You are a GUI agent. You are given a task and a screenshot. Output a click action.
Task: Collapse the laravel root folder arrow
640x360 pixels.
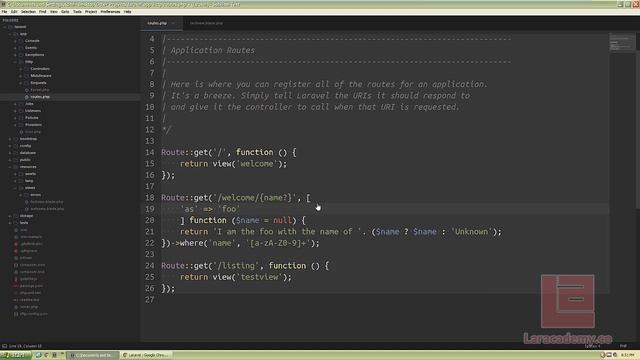point(4,27)
